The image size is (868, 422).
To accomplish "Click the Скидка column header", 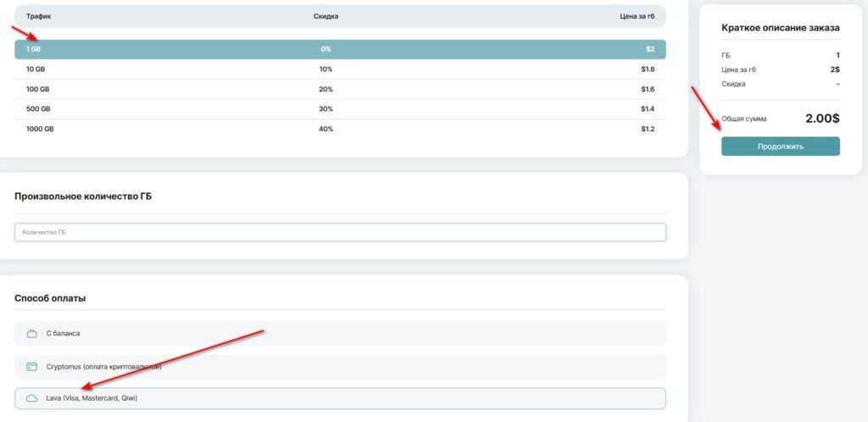I will (325, 16).
